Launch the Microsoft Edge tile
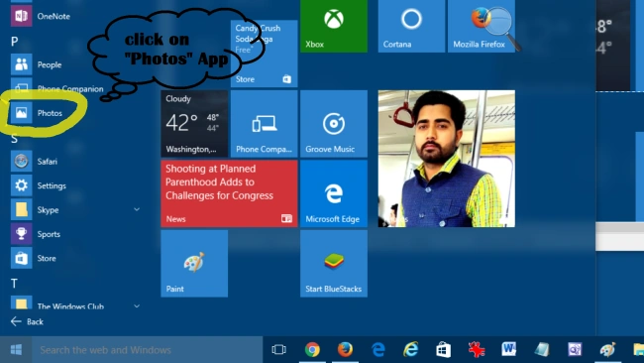 click(x=334, y=193)
